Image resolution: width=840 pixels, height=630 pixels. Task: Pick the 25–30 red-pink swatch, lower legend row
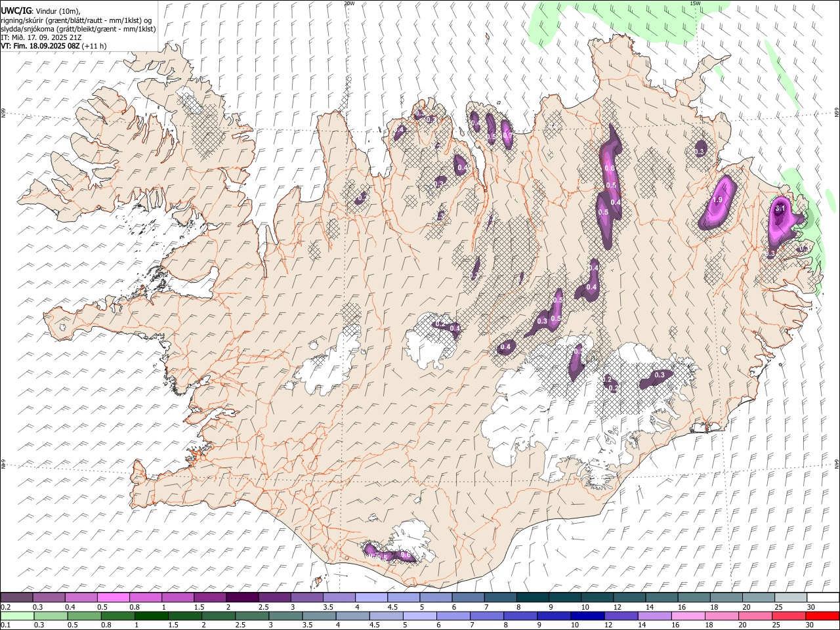(x=789, y=616)
